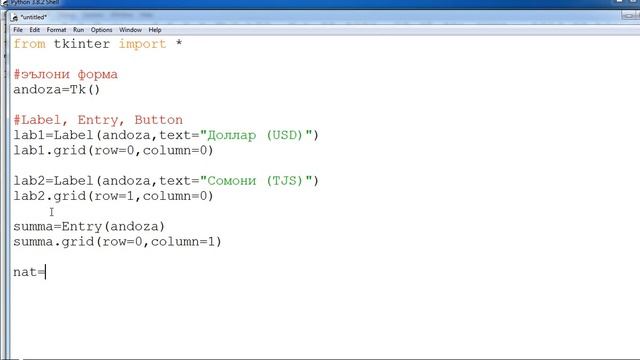
Task: Click the "summa=Entry(andoza)" line
Action: coord(89,227)
